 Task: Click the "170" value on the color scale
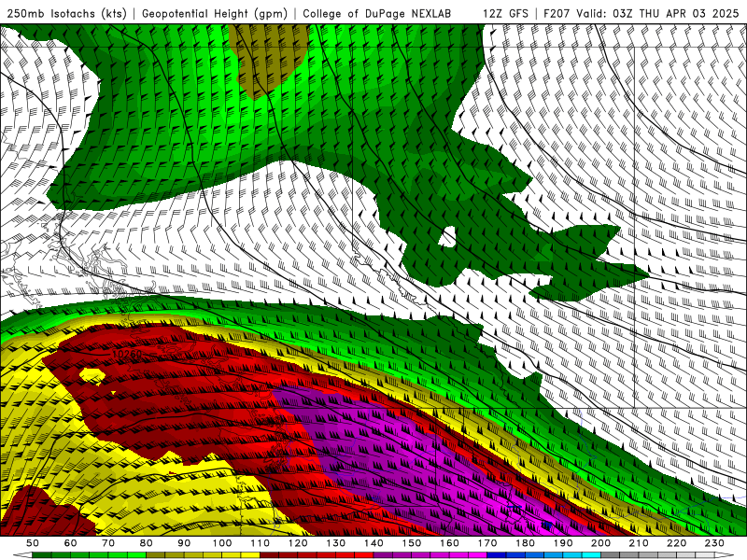pyautogui.click(x=487, y=543)
